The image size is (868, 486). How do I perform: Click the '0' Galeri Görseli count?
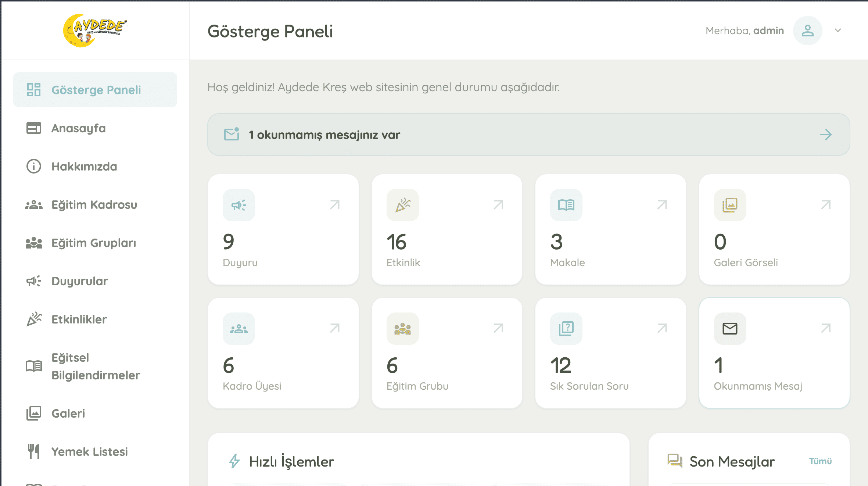(x=720, y=242)
